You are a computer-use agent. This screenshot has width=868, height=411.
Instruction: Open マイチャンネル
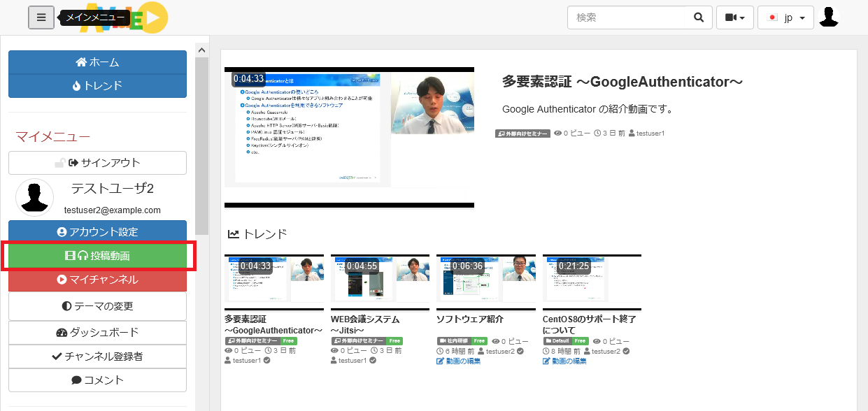[x=97, y=280]
